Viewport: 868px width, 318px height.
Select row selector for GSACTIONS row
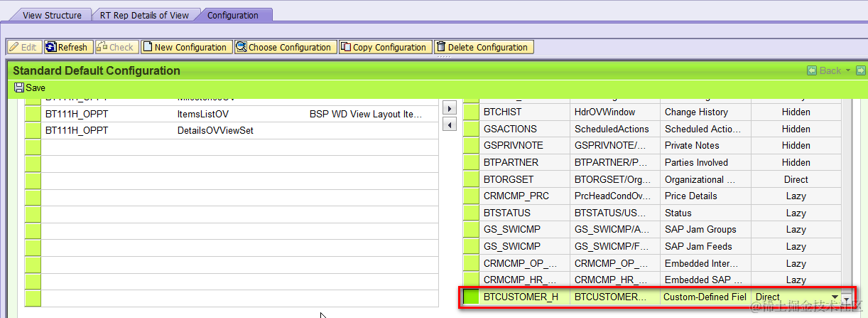click(471, 129)
